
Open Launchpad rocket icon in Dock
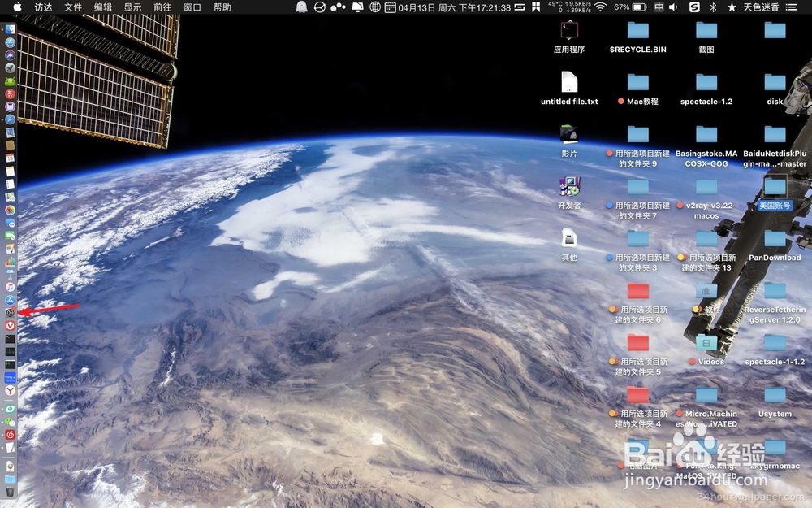pyautogui.click(x=10, y=68)
